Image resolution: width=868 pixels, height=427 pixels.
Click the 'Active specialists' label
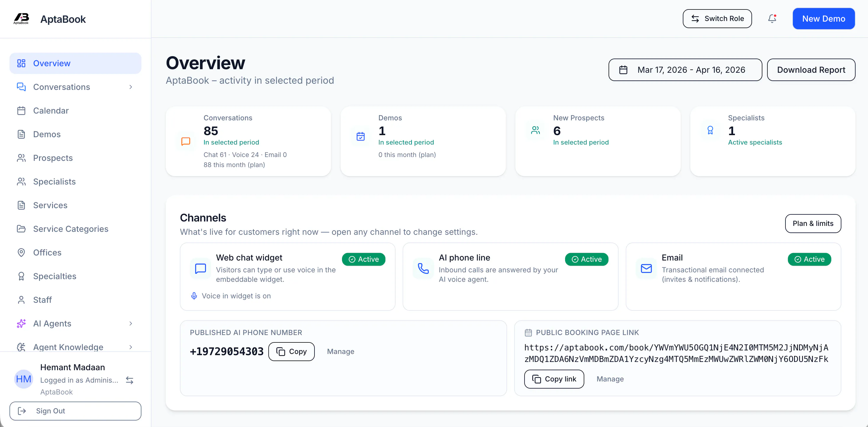point(755,143)
